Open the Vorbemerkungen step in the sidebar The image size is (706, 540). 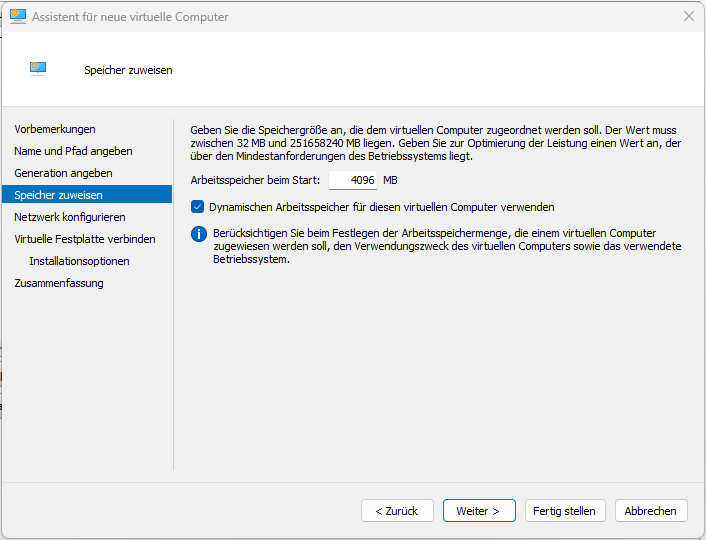(55, 129)
